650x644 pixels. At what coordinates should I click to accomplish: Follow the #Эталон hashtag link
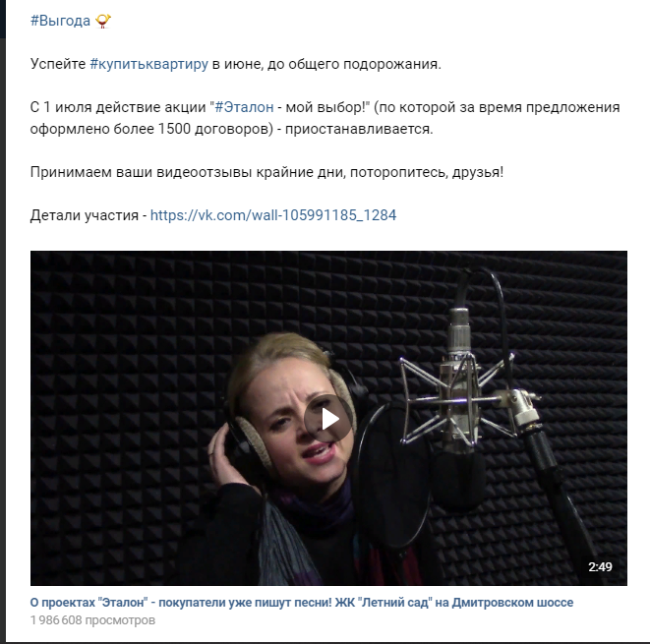point(244,107)
